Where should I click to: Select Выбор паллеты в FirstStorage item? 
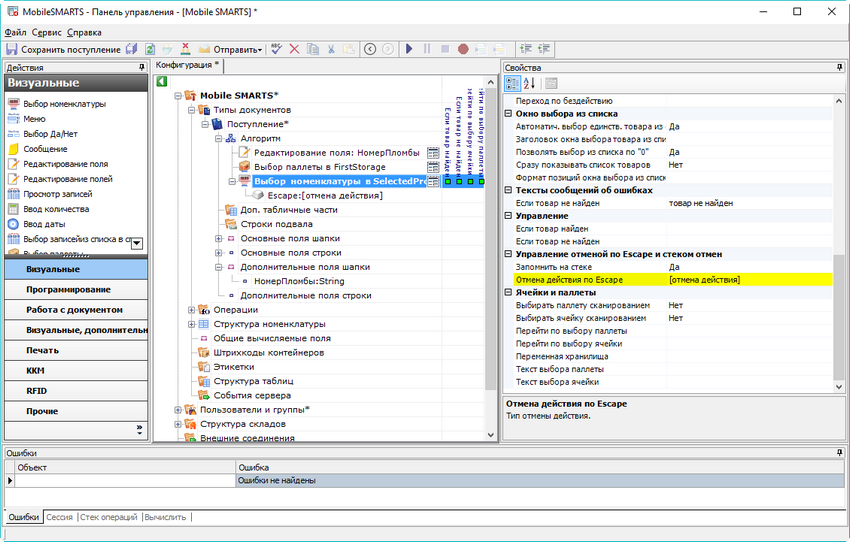(320, 167)
